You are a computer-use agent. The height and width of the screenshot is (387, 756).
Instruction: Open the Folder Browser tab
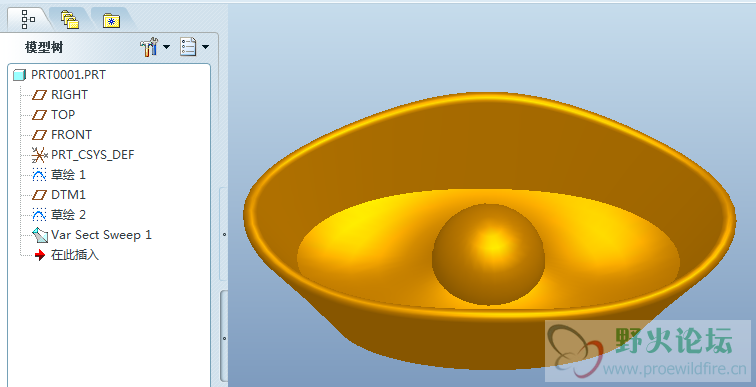[x=70, y=19]
